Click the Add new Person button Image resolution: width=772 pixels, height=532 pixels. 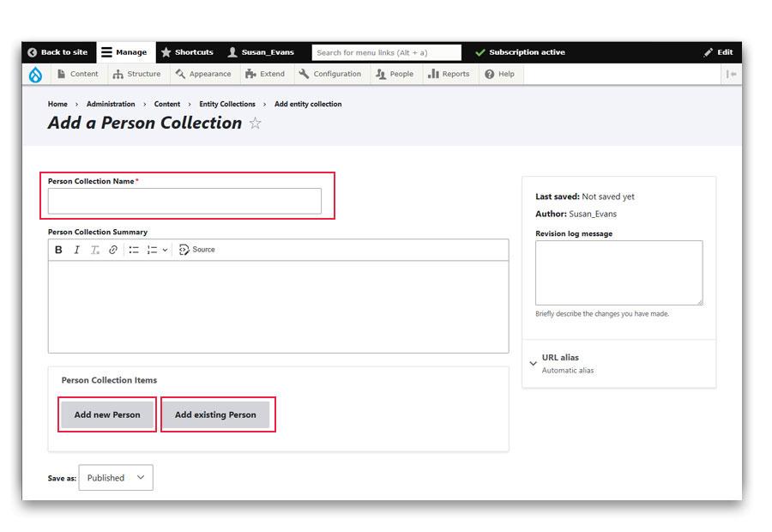point(107,414)
